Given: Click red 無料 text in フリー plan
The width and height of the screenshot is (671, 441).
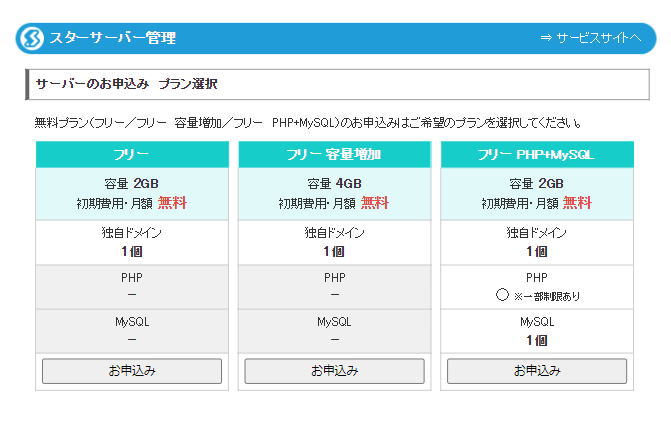Looking at the screenshot, I should 172,203.
